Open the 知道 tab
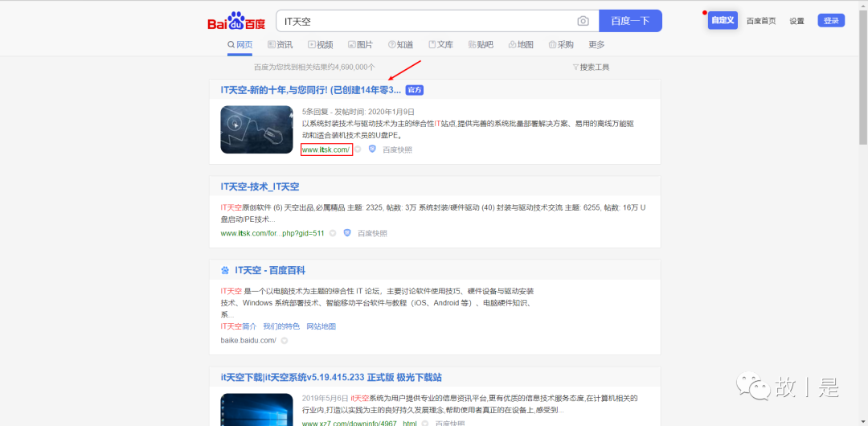The width and height of the screenshot is (868, 426). point(401,45)
